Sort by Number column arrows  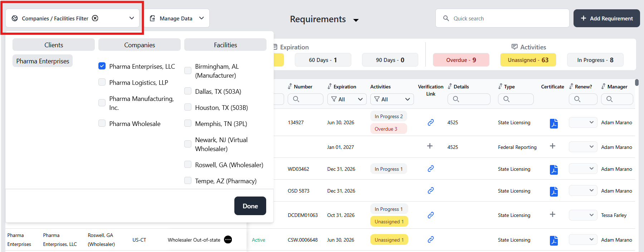[x=290, y=87]
